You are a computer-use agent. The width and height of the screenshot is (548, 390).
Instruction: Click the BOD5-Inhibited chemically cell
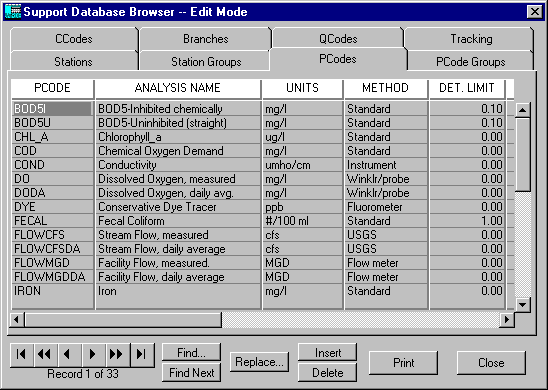tap(178, 109)
